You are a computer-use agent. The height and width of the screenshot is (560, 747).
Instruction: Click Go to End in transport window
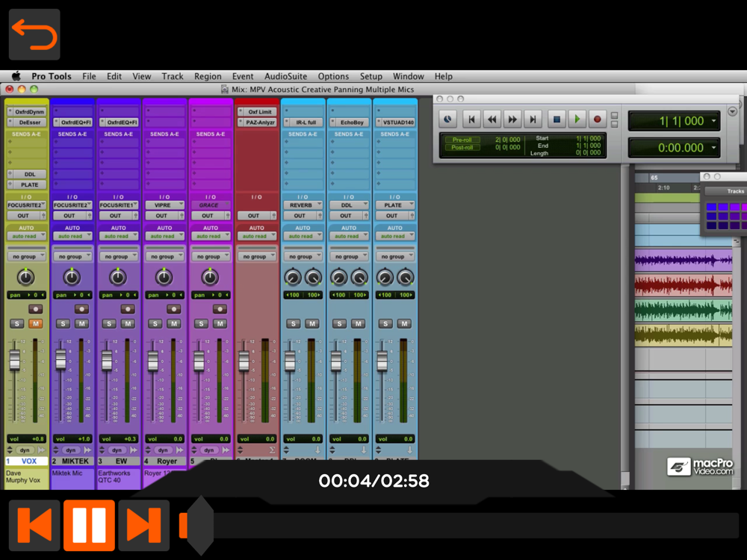point(533,119)
